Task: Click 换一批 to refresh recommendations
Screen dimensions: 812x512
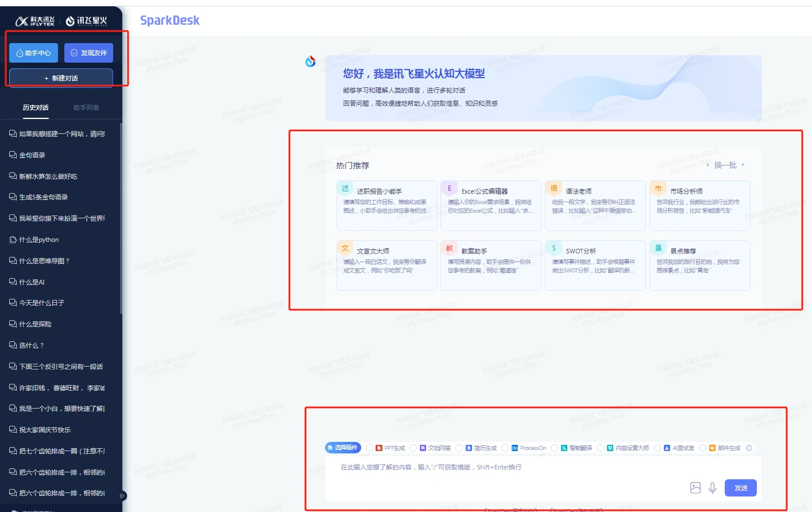Action: [x=725, y=165]
